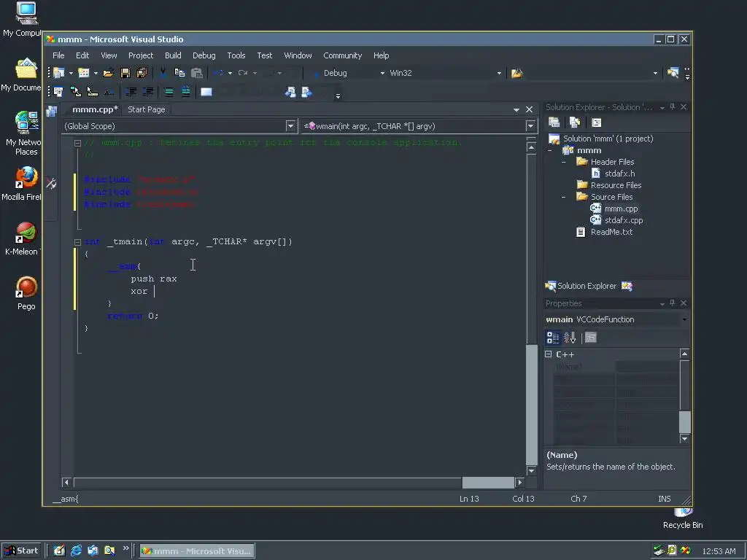
Task: Click the Display Word Completion icon
Action: tap(109, 92)
